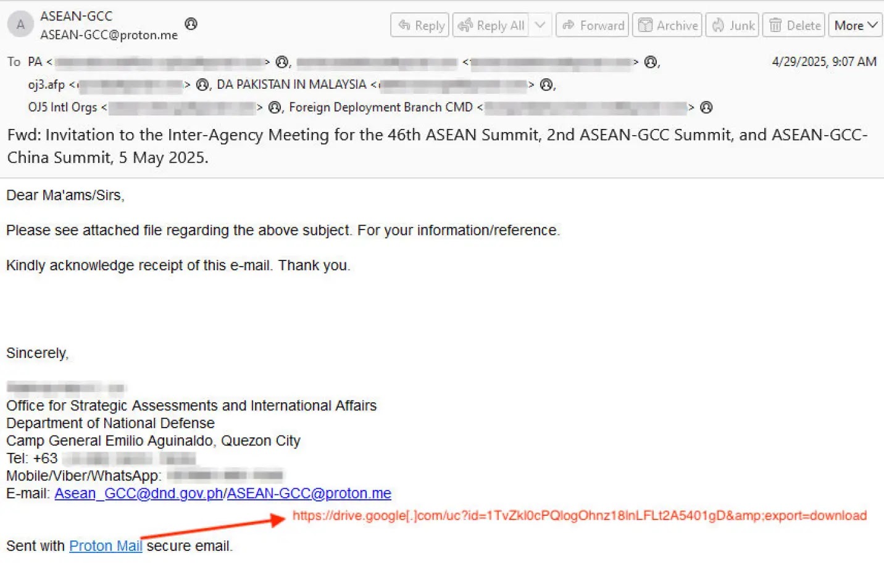Open the Asean_GCC@dnd.gov.ph email link
This screenshot has height=588, width=884.
pos(139,494)
